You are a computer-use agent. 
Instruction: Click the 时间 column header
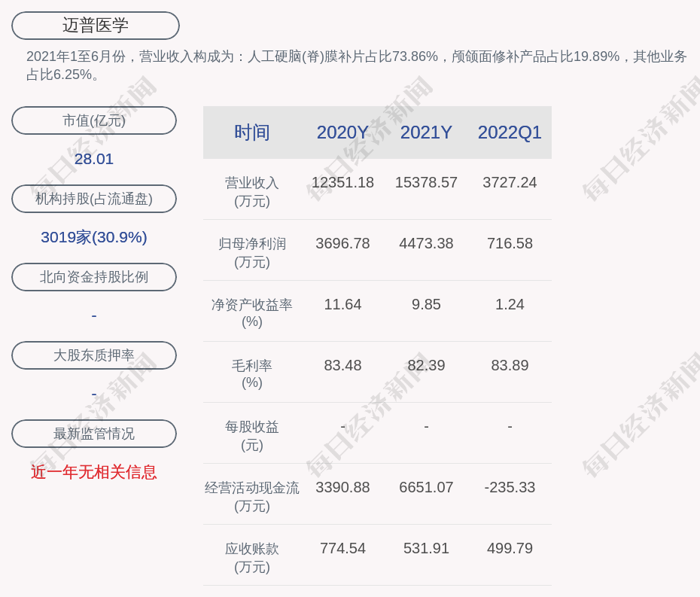251,132
